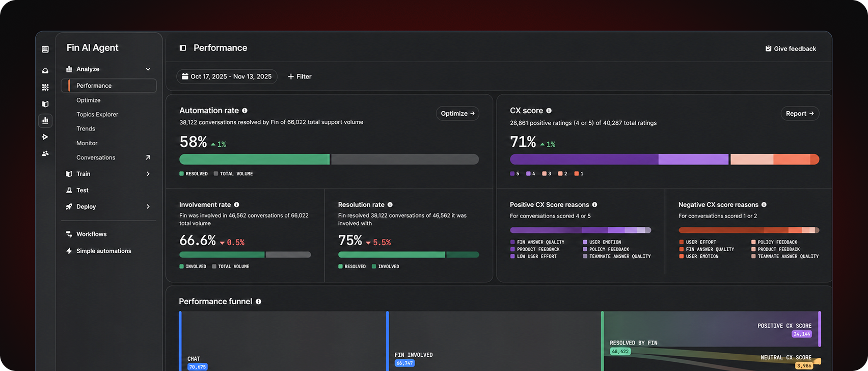Collapse the Analyze section chevron

click(x=148, y=69)
